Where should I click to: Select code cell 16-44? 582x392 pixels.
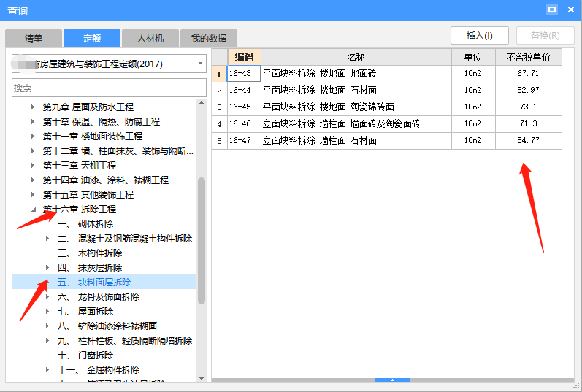click(244, 91)
